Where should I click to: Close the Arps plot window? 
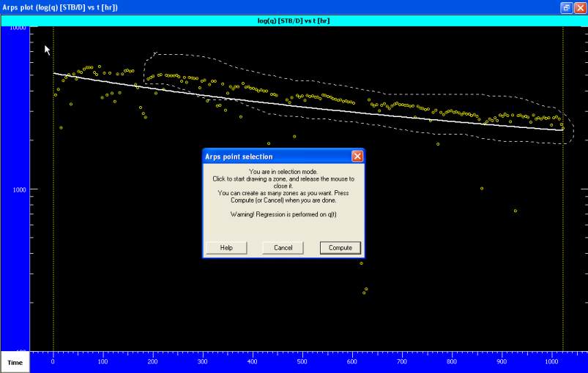tap(579, 7)
